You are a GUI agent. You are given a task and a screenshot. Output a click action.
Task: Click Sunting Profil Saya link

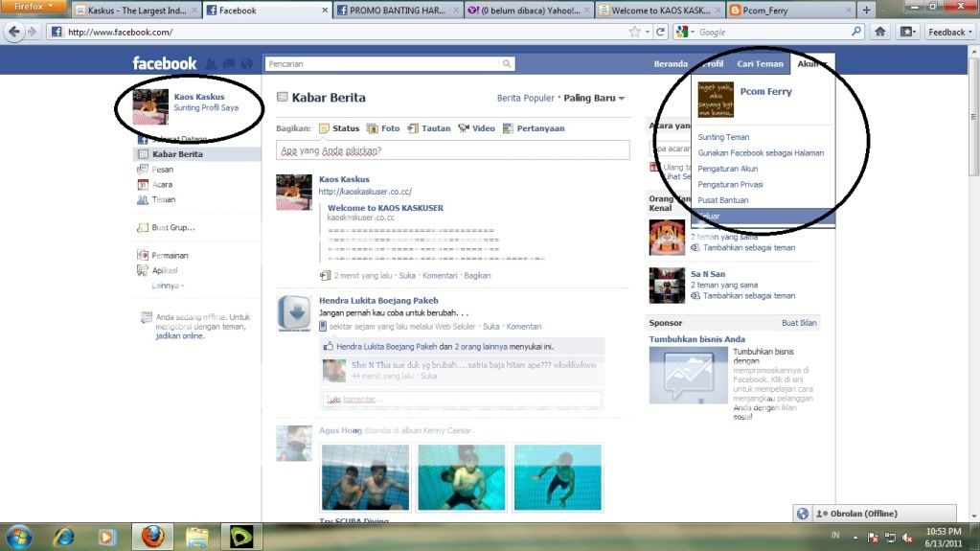pyautogui.click(x=206, y=107)
